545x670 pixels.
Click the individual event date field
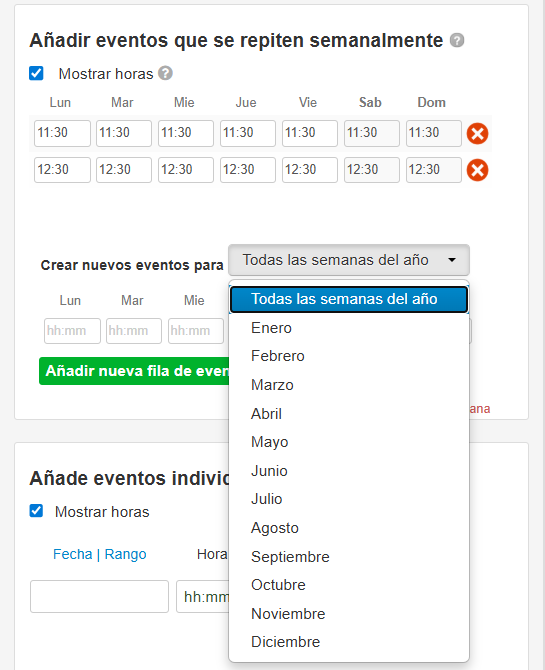[99, 597]
